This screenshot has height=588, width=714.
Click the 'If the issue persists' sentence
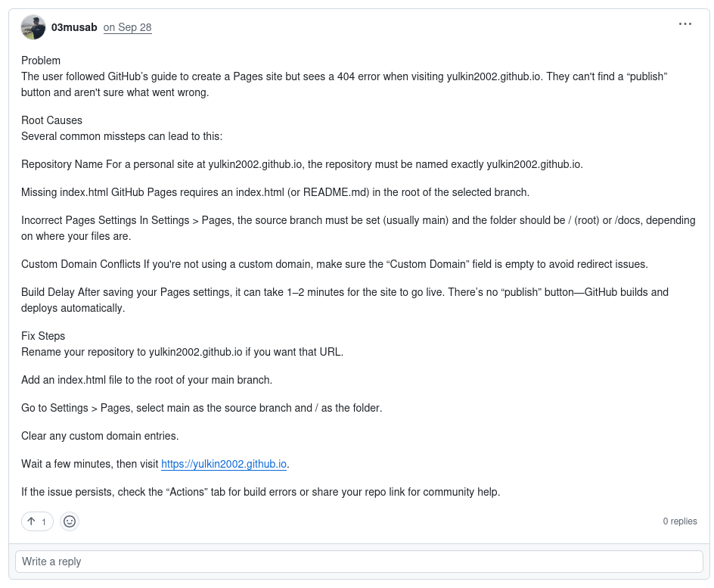pyautogui.click(x=260, y=492)
